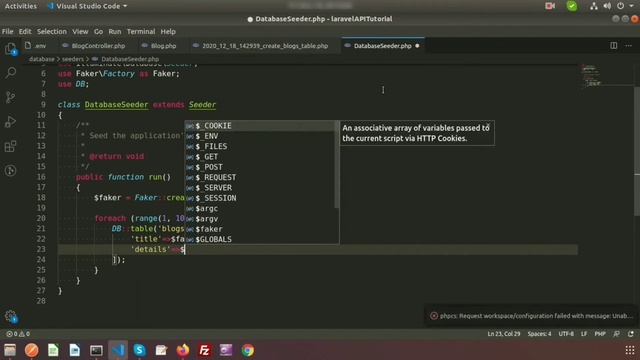This screenshot has width=640, height=360.
Task: Change indentation via Spaces: 4
Action: pos(539,334)
